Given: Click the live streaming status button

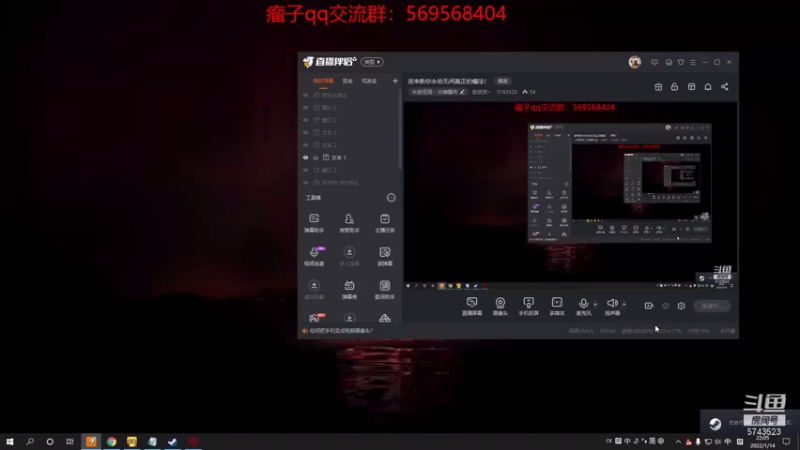Looking at the screenshot, I should tap(712, 306).
